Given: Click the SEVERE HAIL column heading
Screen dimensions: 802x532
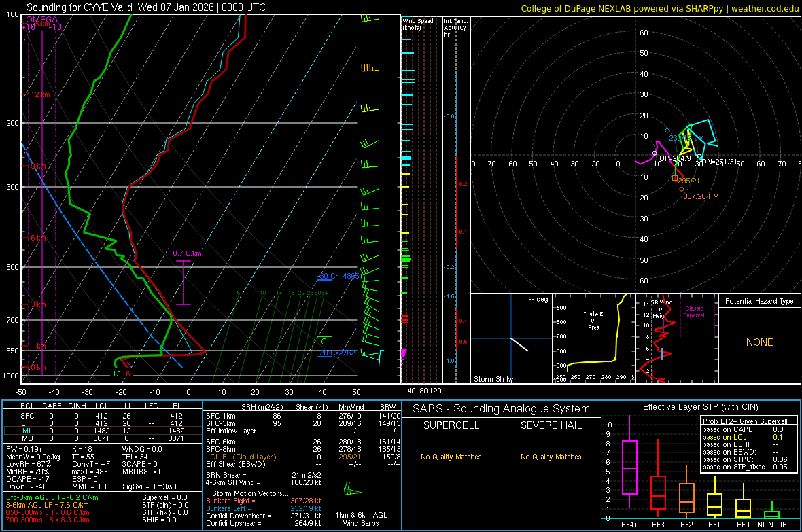Looking at the screenshot, I should pos(551,425).
